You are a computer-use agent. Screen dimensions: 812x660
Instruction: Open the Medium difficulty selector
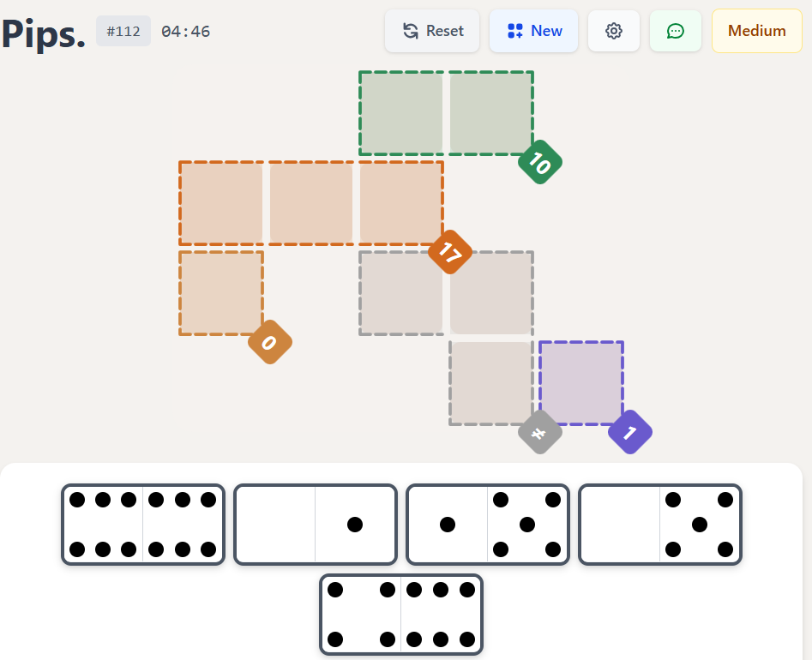756,31
